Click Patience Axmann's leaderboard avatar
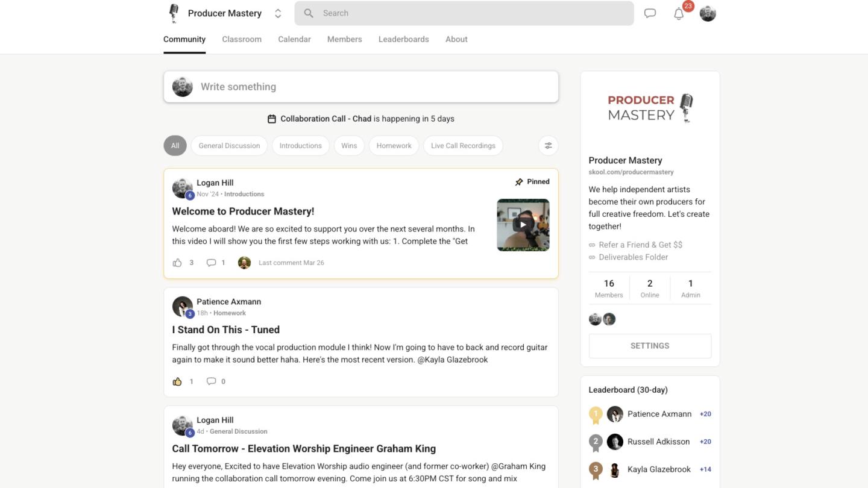868x488 pixels. (615, 414)
